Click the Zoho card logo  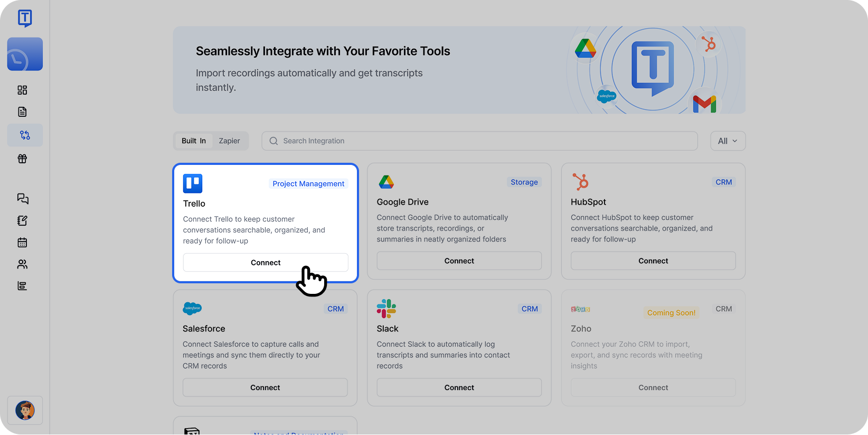[x=580, y=309]
